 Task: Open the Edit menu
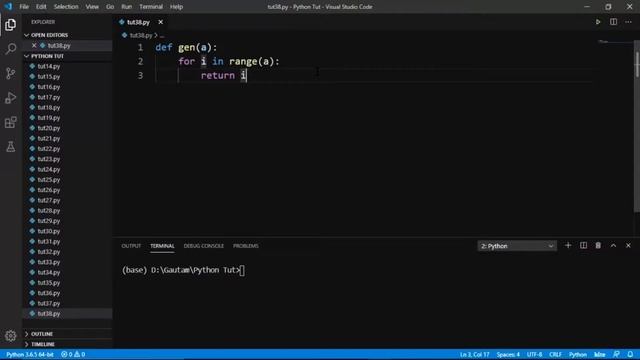41,7
